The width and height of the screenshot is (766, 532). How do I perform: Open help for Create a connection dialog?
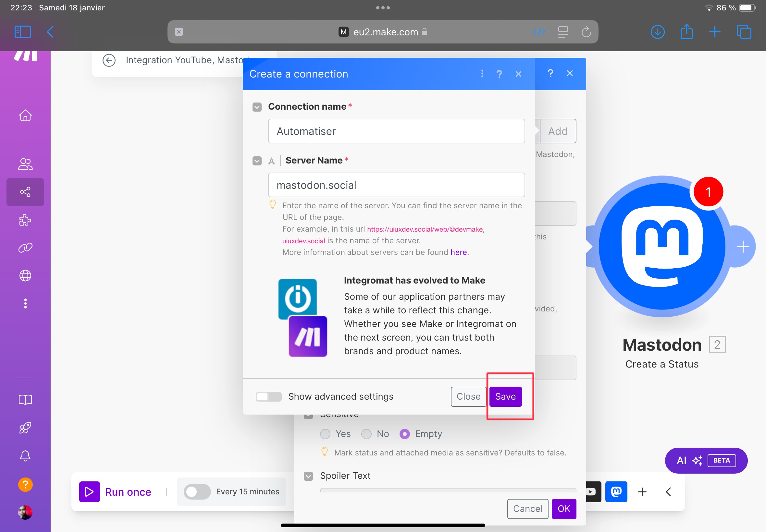point(499,74)
